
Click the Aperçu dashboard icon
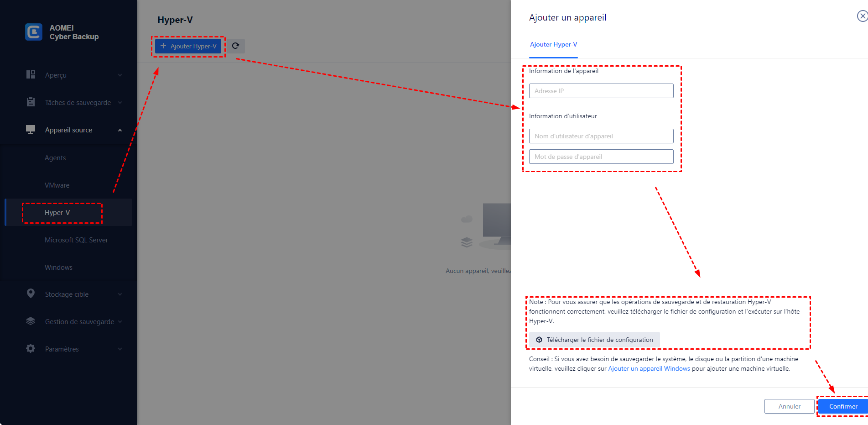click(x=31, y=75)
